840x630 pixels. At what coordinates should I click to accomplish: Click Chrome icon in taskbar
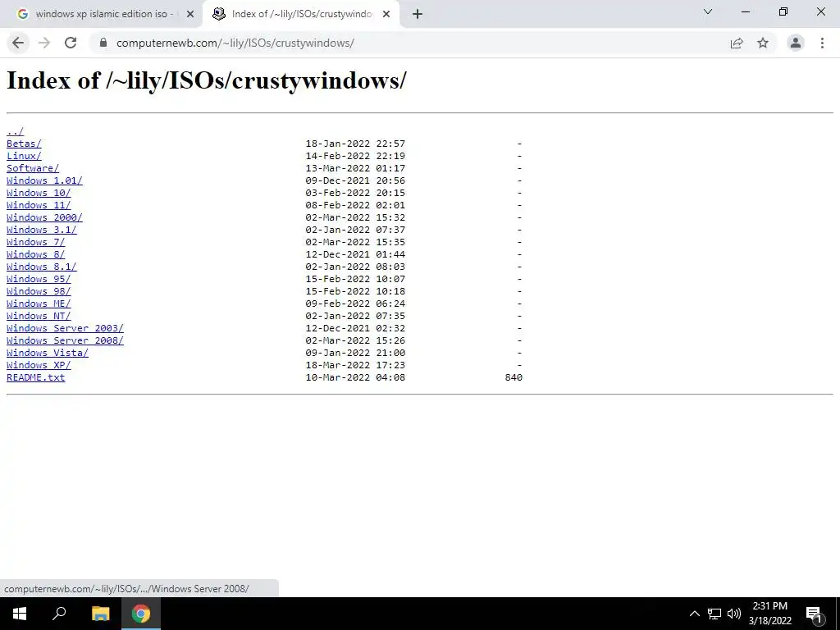click(x=141, y=614)
